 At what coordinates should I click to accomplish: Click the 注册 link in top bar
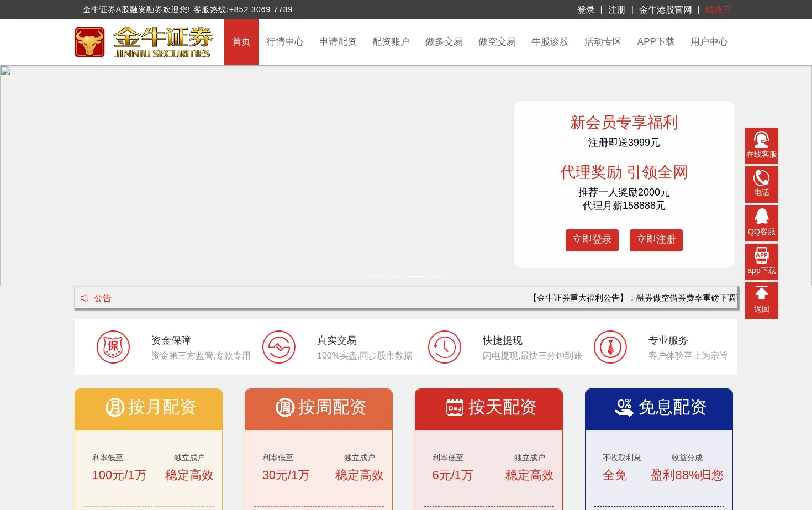(617, 10)
